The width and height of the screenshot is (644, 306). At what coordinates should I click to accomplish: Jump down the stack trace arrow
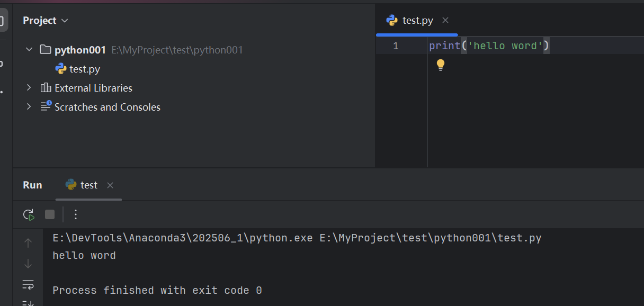point(28,263)
